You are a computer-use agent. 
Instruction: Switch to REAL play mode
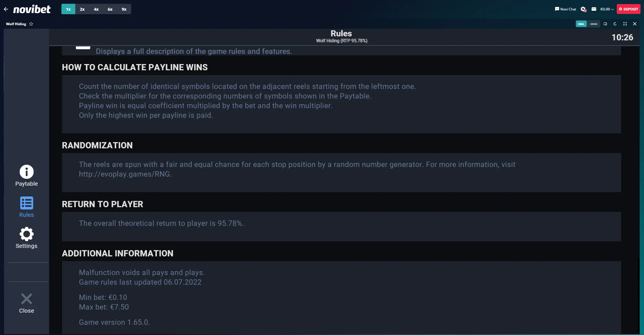(581, 24)
